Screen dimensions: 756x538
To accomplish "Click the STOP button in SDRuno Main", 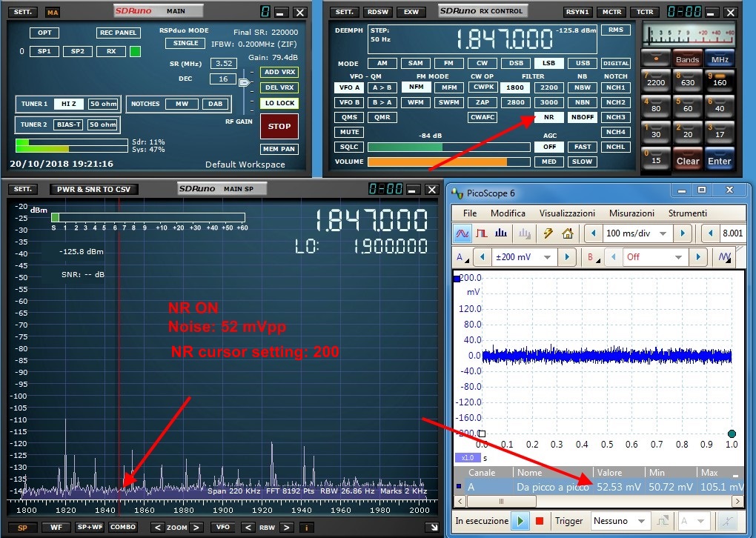I will coord(279,126).
